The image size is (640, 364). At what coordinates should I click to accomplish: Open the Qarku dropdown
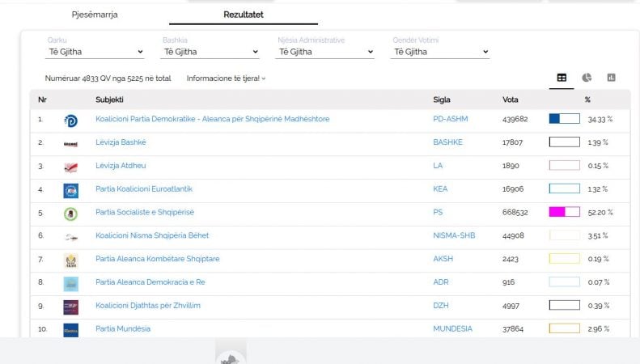coord(95,52)
